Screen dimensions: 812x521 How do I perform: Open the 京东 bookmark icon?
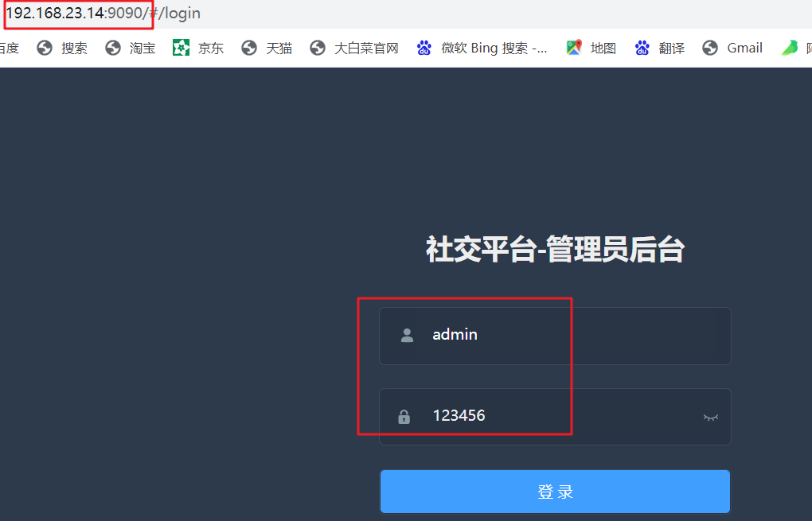[x=181, y=48]
